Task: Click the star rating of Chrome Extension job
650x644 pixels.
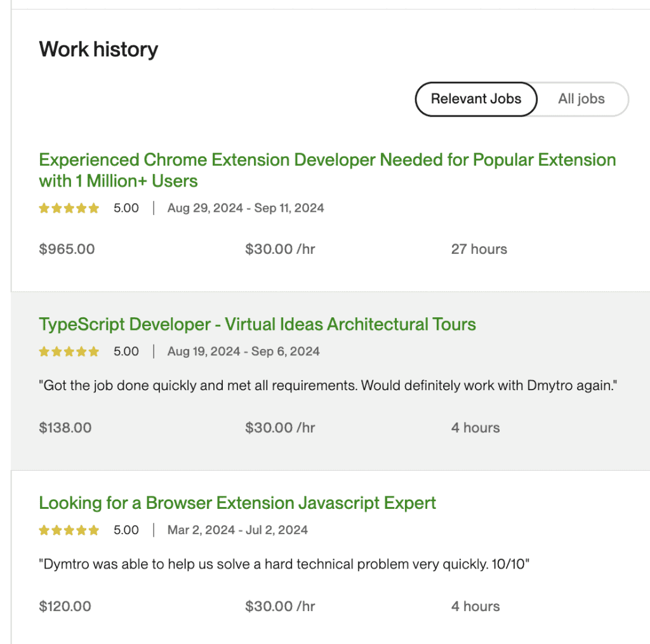Action: [x=69, y=208]
